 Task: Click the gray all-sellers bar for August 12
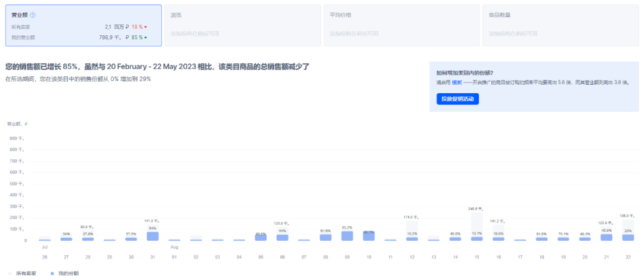pyautogui.click(x=412, y=229)
